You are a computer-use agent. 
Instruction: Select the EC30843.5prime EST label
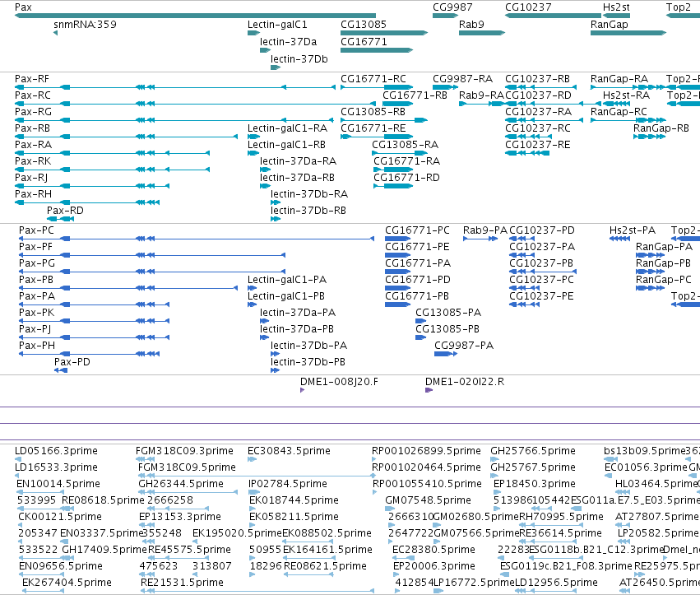[289, 451]
